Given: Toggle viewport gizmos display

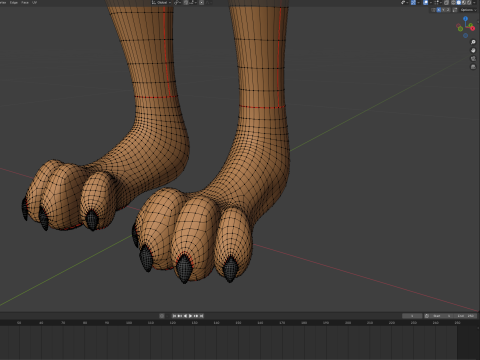Looking at the screenshot, I should pos(413,2).
